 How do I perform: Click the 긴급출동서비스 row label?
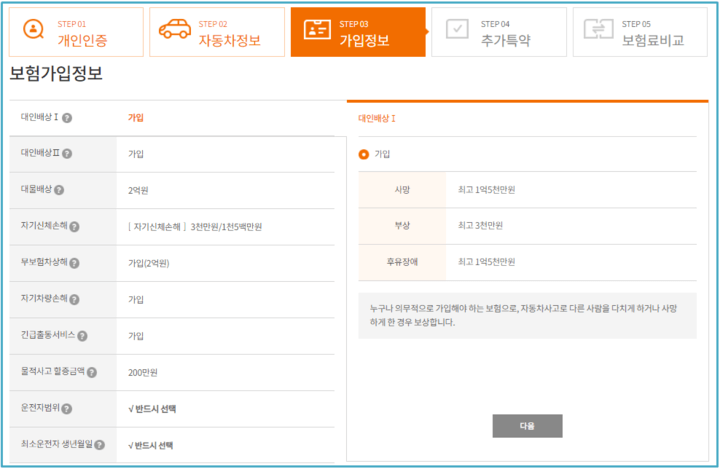(x=48, y=334)
